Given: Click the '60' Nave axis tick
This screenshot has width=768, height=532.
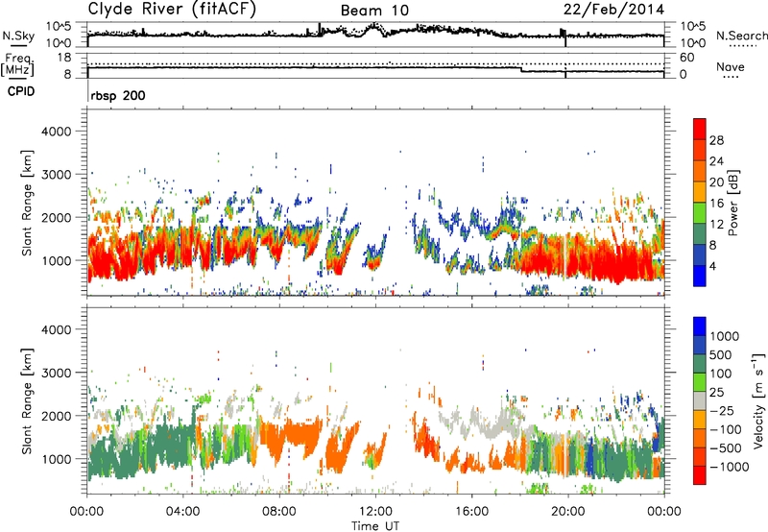Looking at the screenshot, I should point(686,58).
